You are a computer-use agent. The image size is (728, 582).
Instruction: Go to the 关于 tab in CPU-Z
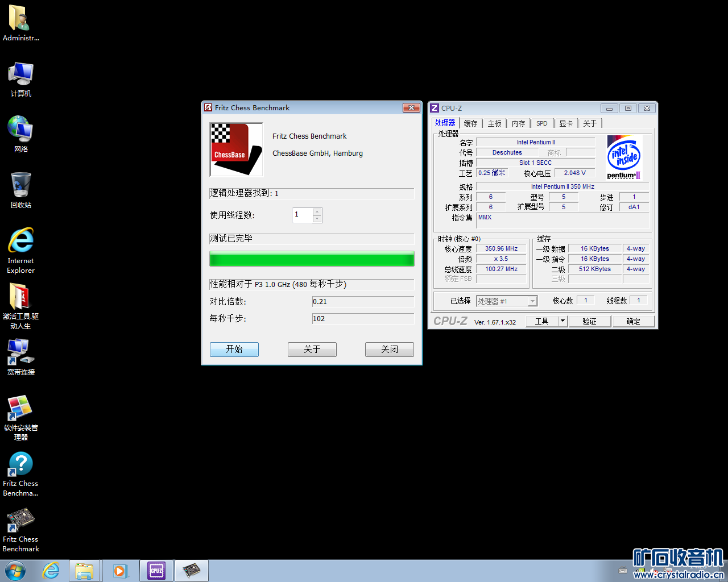590,123
